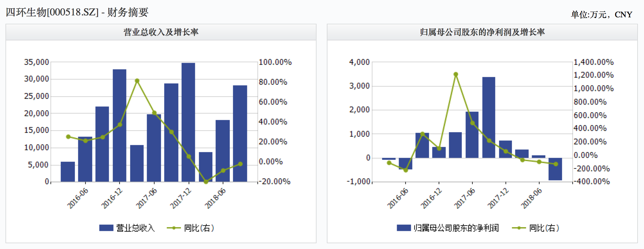
Task: Select the 营业总收入及增长率 panel header
Action: (x=161, y=32)
